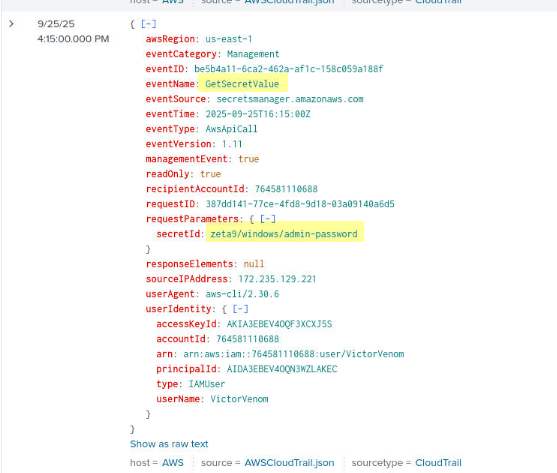The height and width of the screenshot is (473, 557).
Task: Click responseElements value null
Action: [x=254, y=264]
